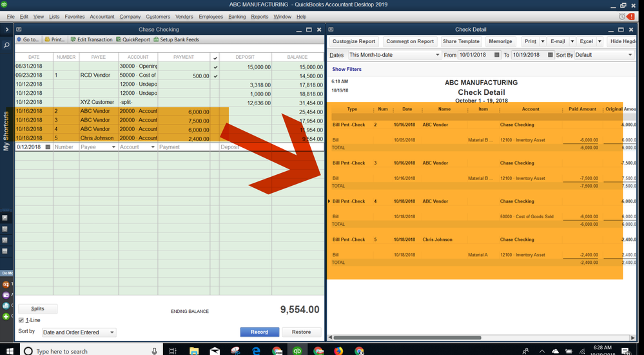Click Chris Johnson in the Check Detail report
This screenshot has height=355, width=644.
pos(438,239)
